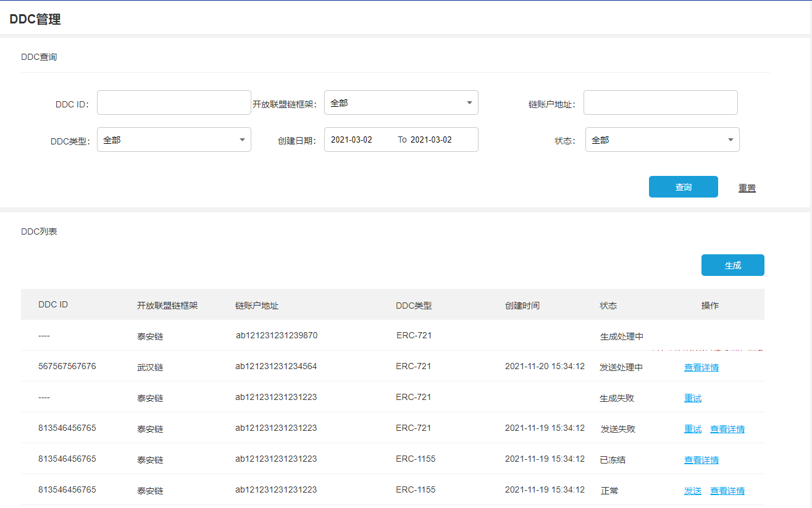Click the 链账户地址 column header
The width and height of the screenshot is (812, 508).
coord(257,306)
